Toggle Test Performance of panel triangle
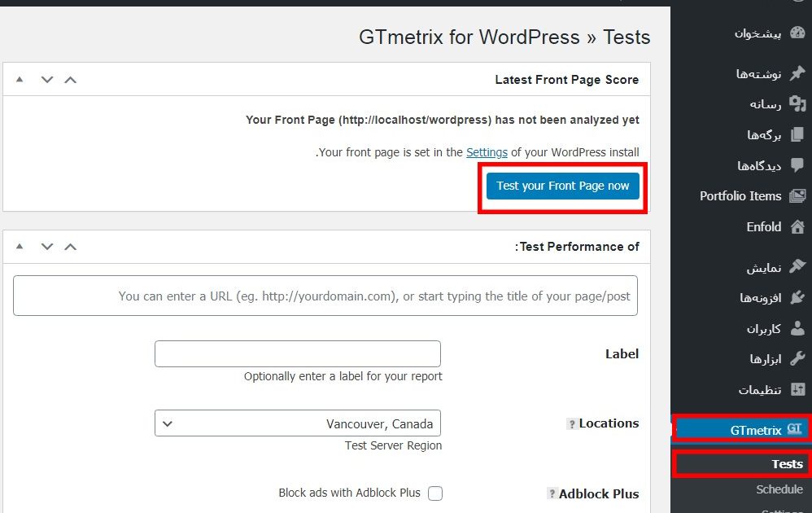This screenshot has width=812, height=513. pyautogui.click(x=20, y=246)
